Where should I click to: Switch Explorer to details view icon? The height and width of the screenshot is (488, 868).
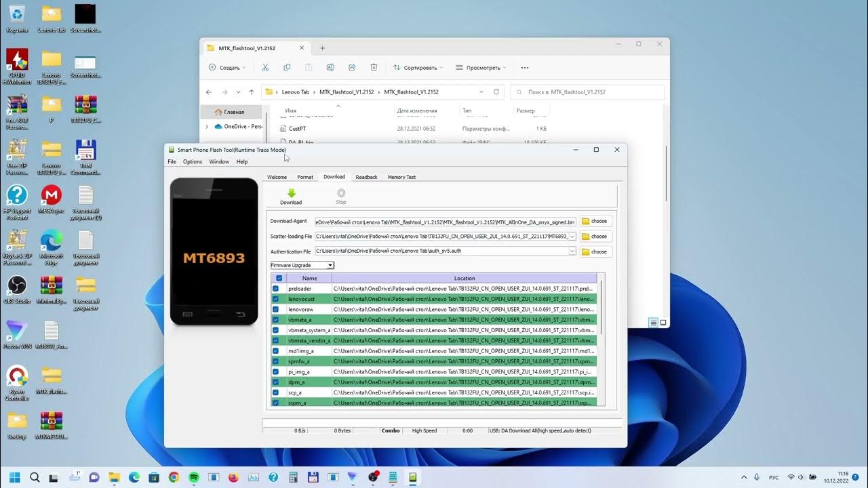[654, 323]
